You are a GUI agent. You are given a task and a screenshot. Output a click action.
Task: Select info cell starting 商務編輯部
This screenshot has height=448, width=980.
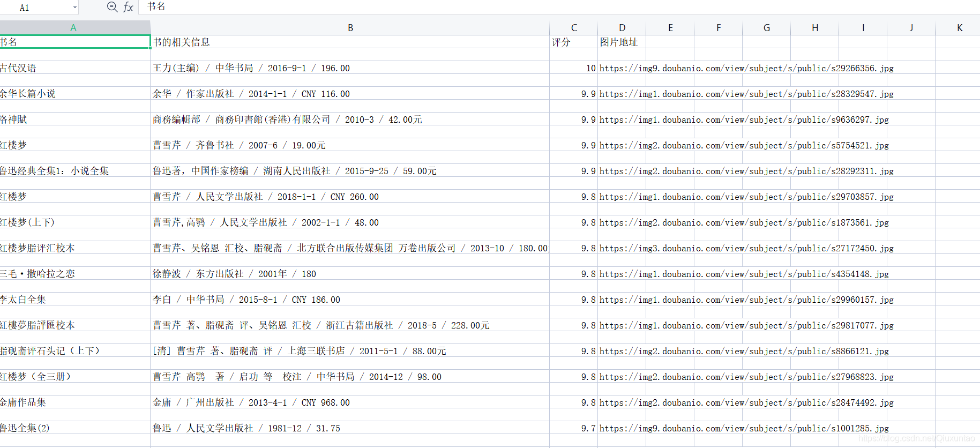pyautogui.click(x=350, y=119)
